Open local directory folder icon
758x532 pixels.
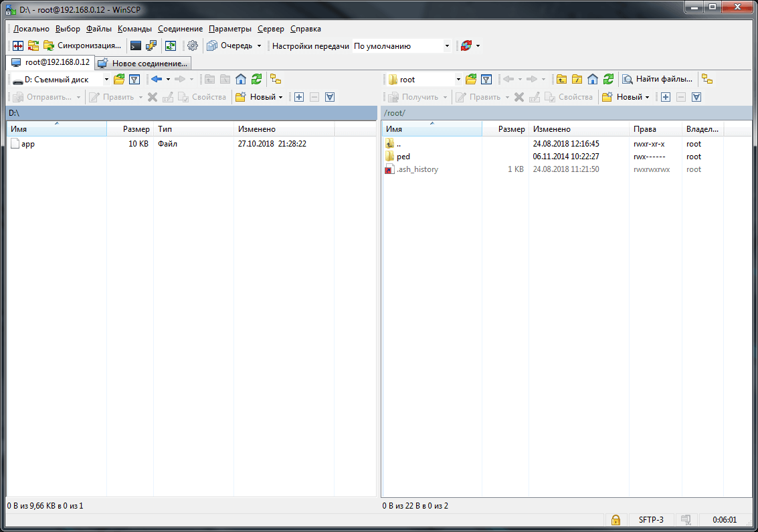[x=119, y=80]
